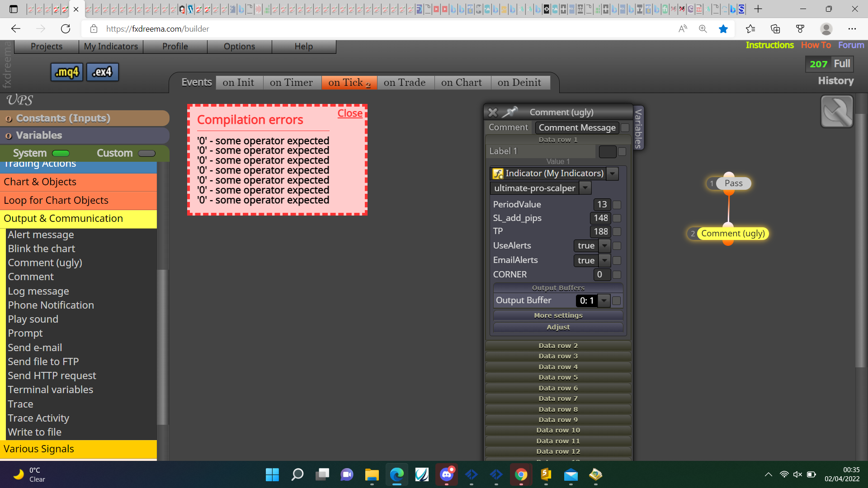Click the indicator function icon

pyautogui.click(x=498, y=174)
